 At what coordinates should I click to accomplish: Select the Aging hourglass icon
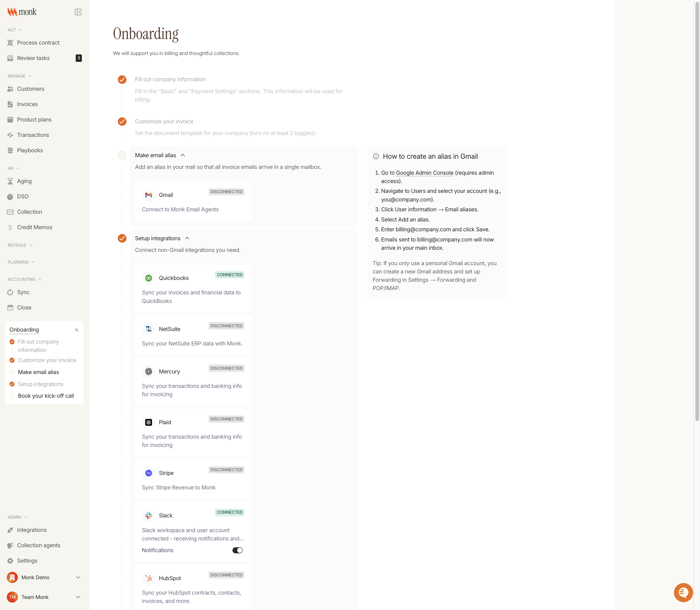(x=10, y=181)
